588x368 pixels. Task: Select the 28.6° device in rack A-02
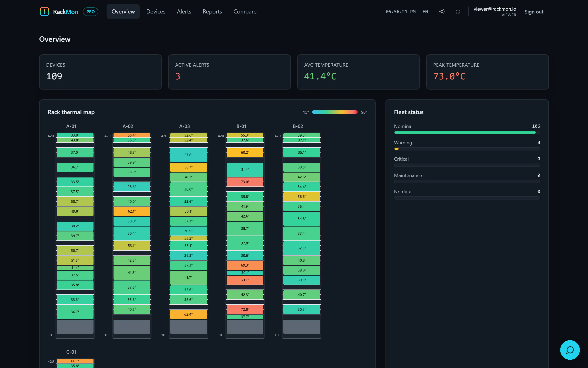[132, 187]
